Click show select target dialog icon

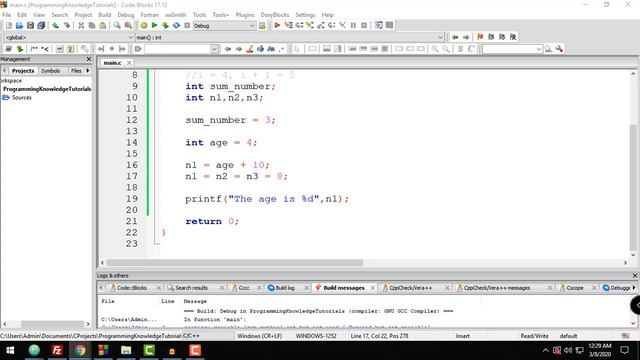tap(262, 25)
